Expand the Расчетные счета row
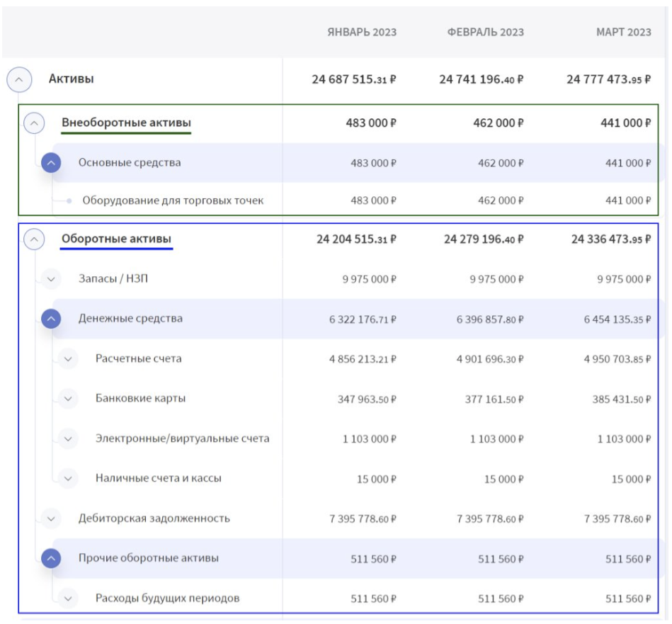Screen dimensions: 672x624 68,359
